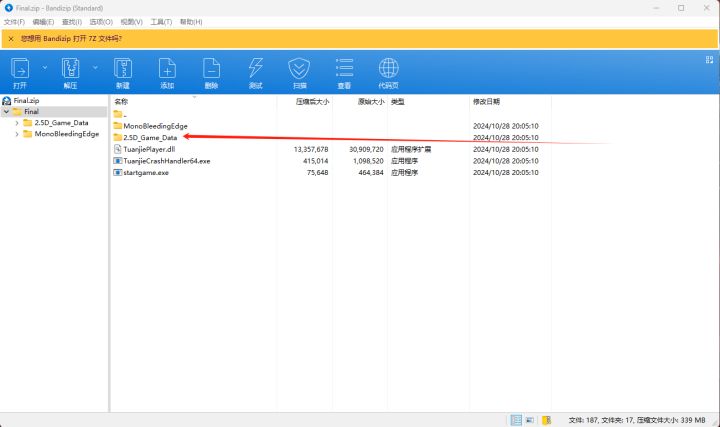This screenshot has width=720, height=427.
Task: Open the View (查看) toolbar icon
Action: [x=344, y=72]
